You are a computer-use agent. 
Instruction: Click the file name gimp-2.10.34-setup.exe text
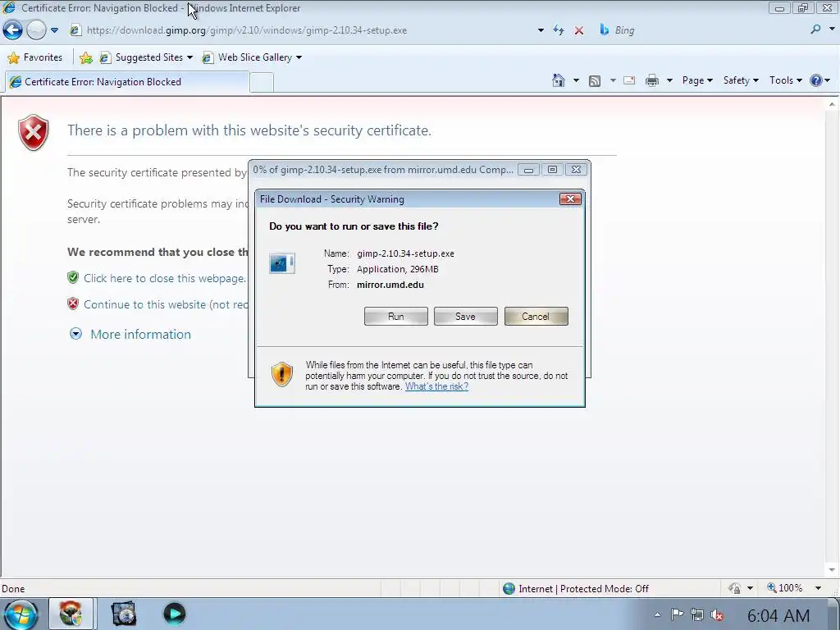coord(405,254)
